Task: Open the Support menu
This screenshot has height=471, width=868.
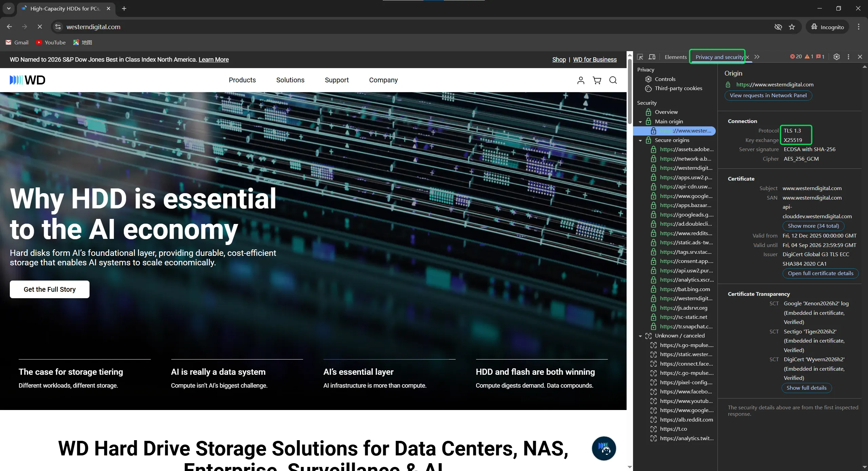Action: click(337, 80)
